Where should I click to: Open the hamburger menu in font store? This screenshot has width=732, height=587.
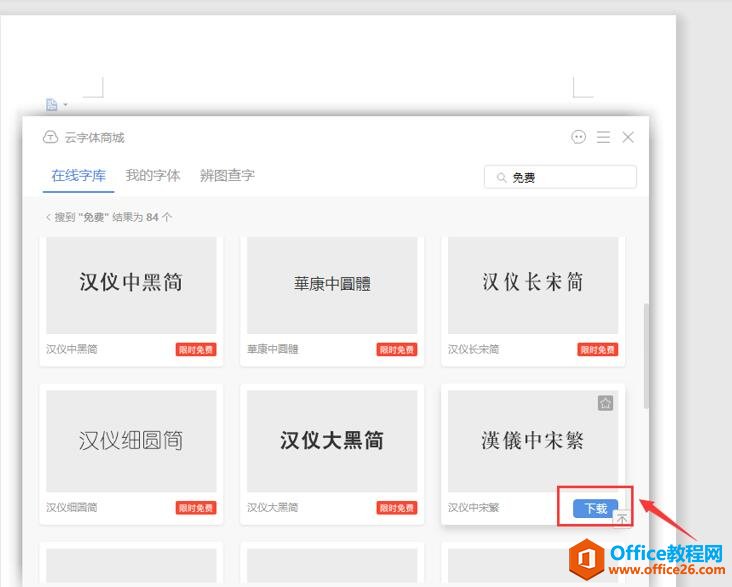pyautogui.click(x=603, y=137)
